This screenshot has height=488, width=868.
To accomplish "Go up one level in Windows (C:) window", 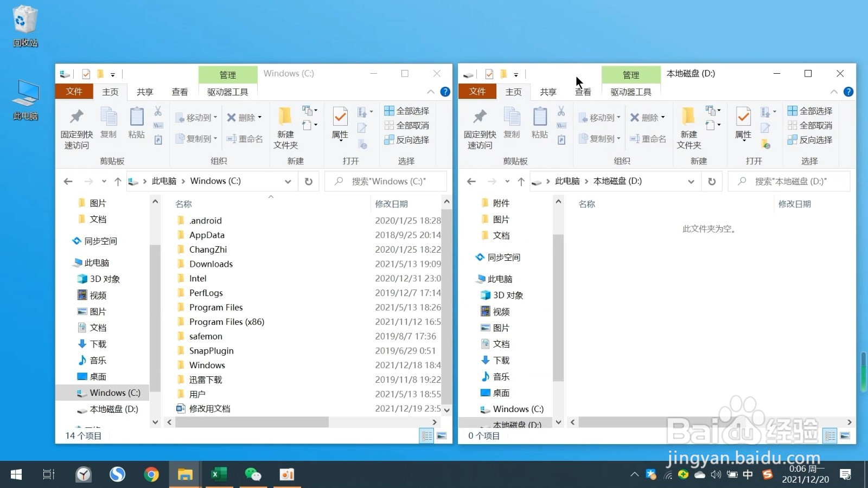I will 118,181.
